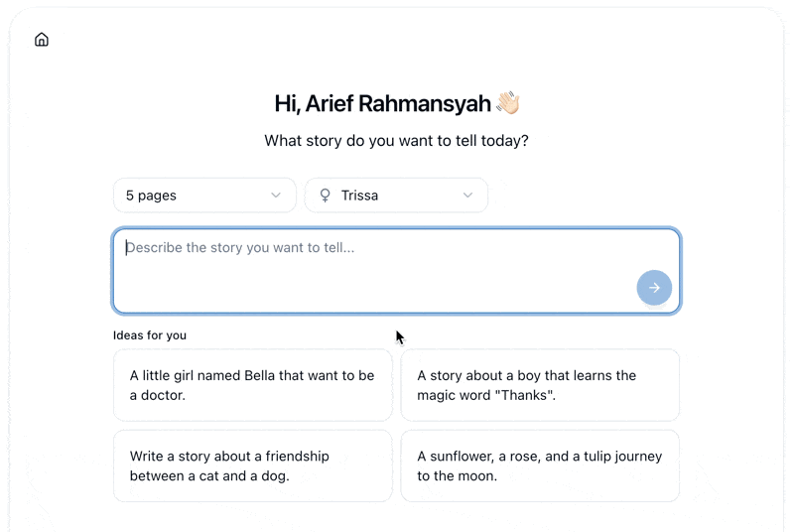The height and width of the screenshot is (532, 794).
Task: Click the Hi, Arief Rahmansyah greeting heading
Action: coord(397,103)
